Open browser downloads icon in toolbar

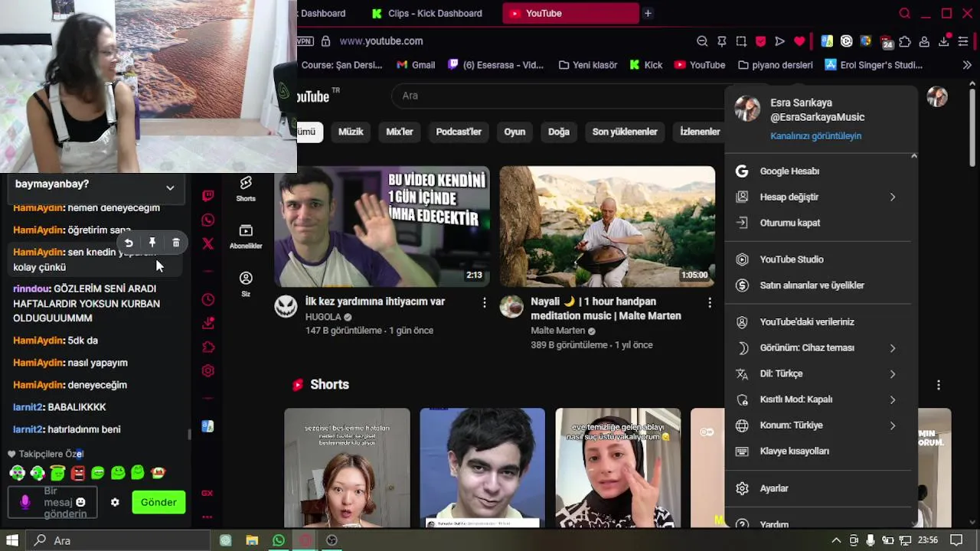944,41
